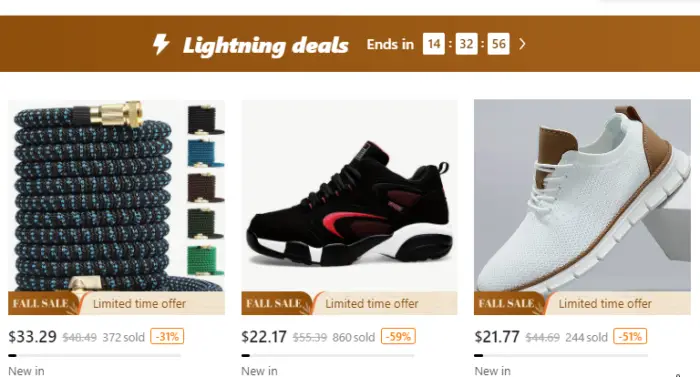The image size is (700, 377).
Task: Click the $21.77 white sneaker price
Action: (497, 336)
